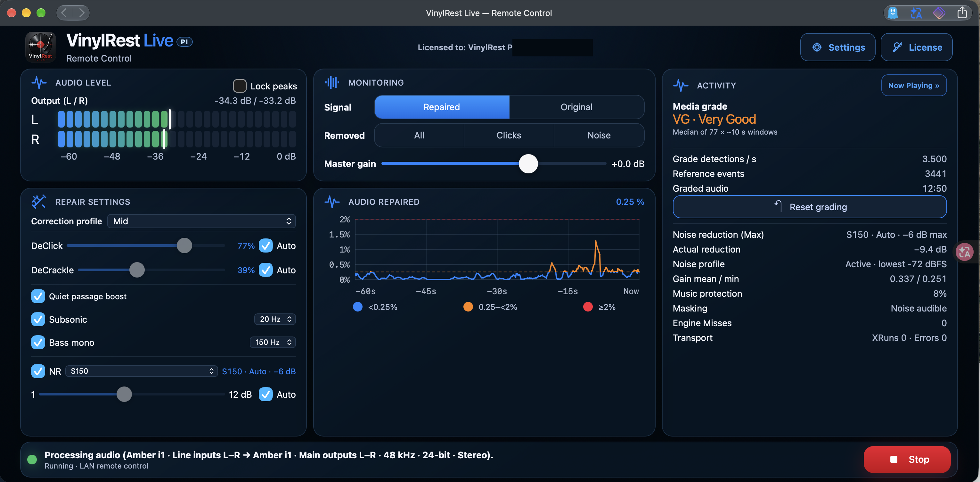Uncheck the Subsonic filter checkbox
The image size is (980, 482).
tap(38, 319)
